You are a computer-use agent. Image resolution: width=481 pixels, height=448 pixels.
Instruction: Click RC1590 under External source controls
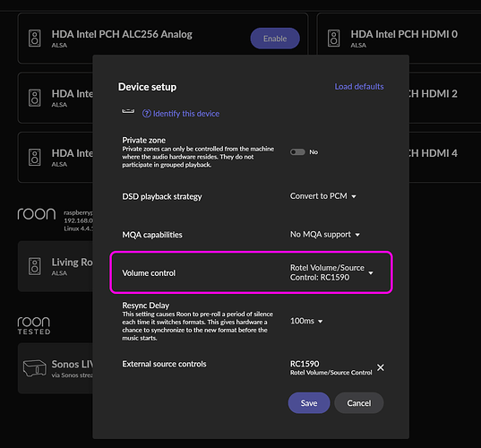[305, 364]
